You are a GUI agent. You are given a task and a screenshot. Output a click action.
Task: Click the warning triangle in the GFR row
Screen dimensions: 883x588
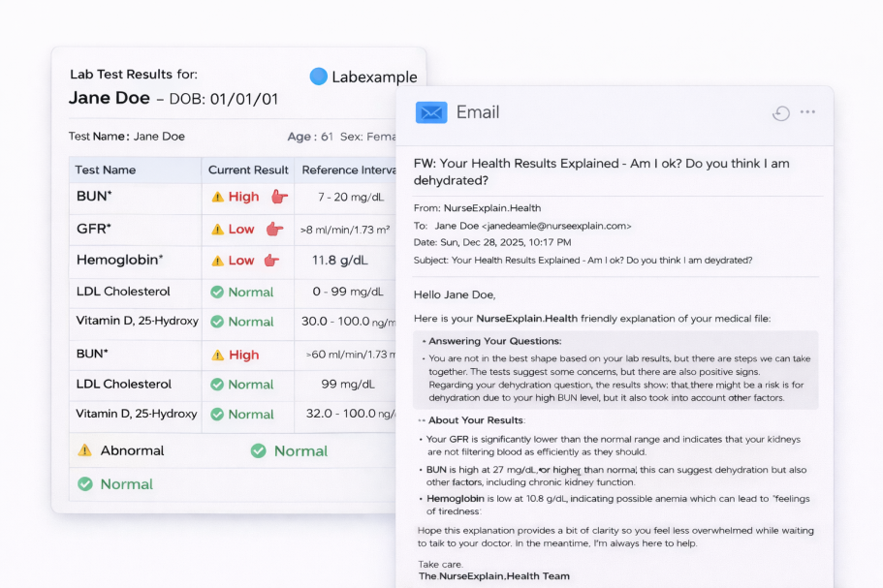(218, 230)
